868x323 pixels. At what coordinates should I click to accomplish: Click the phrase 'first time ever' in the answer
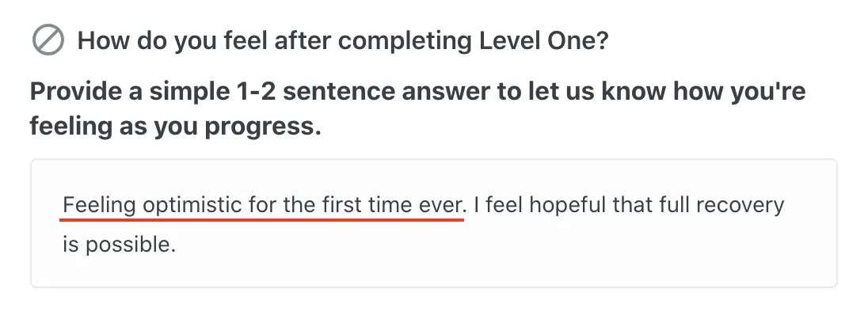click(394, 206)
